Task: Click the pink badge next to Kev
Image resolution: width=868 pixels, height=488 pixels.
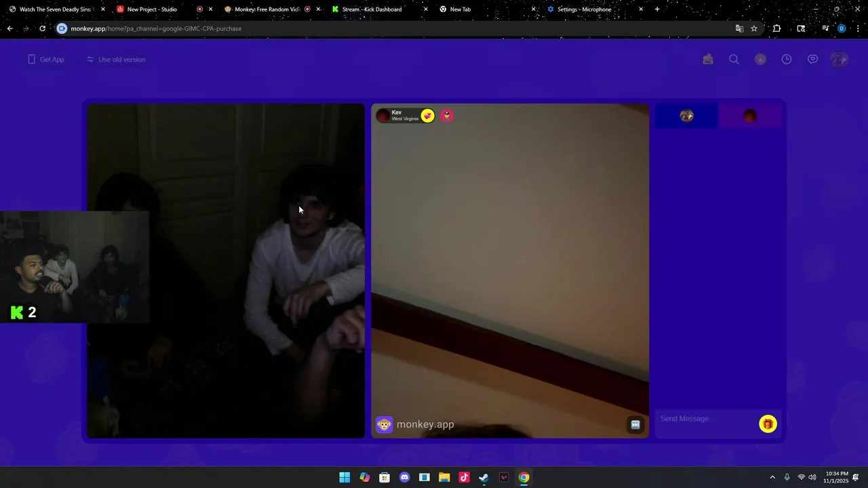Action: click(446, 116)
